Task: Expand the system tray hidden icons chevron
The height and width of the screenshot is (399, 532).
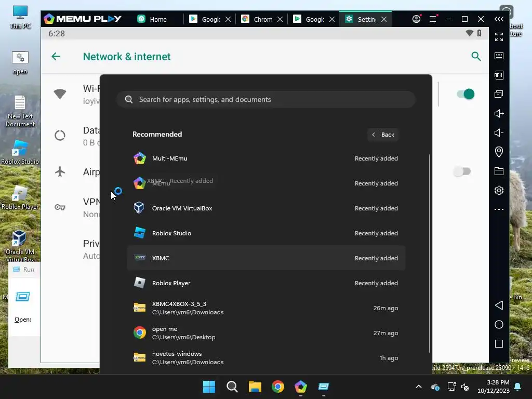Action: (419, 387)
